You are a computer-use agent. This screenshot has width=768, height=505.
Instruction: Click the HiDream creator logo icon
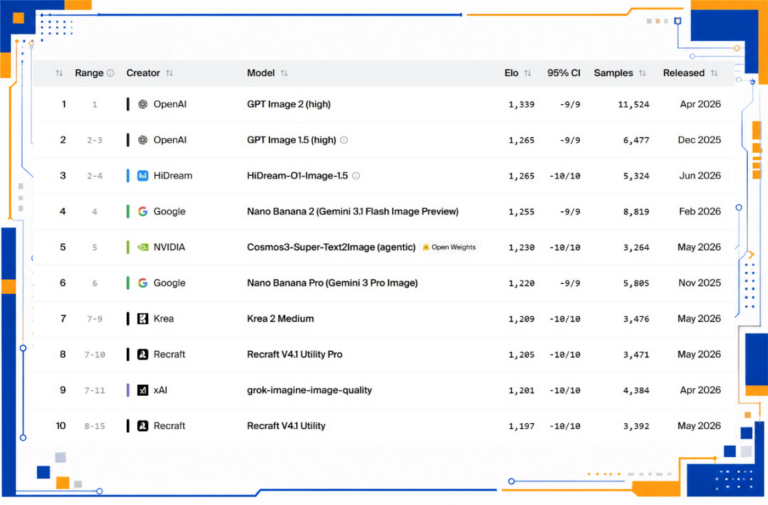(143, 176)
